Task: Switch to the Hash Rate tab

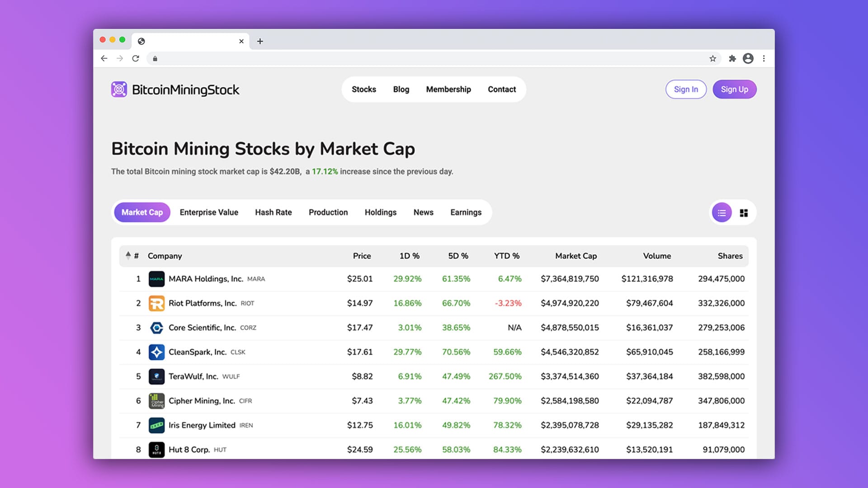Action: coord(273,212)
